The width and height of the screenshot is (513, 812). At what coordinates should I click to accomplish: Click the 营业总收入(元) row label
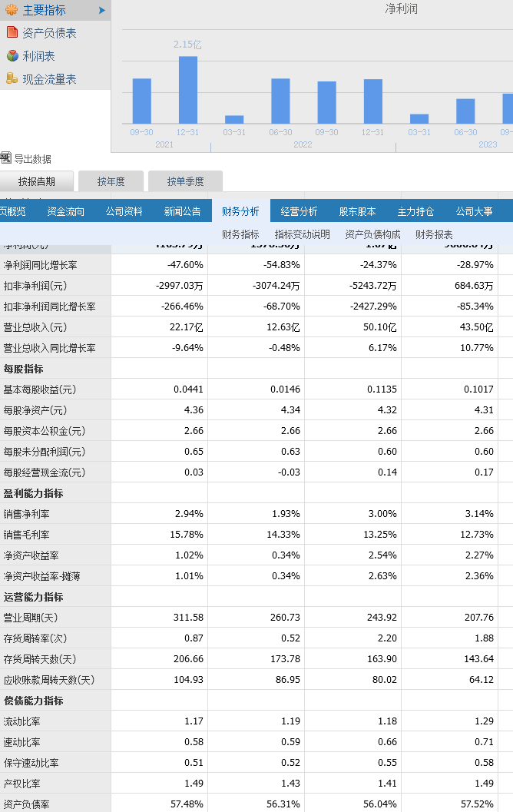coord(35,327)
